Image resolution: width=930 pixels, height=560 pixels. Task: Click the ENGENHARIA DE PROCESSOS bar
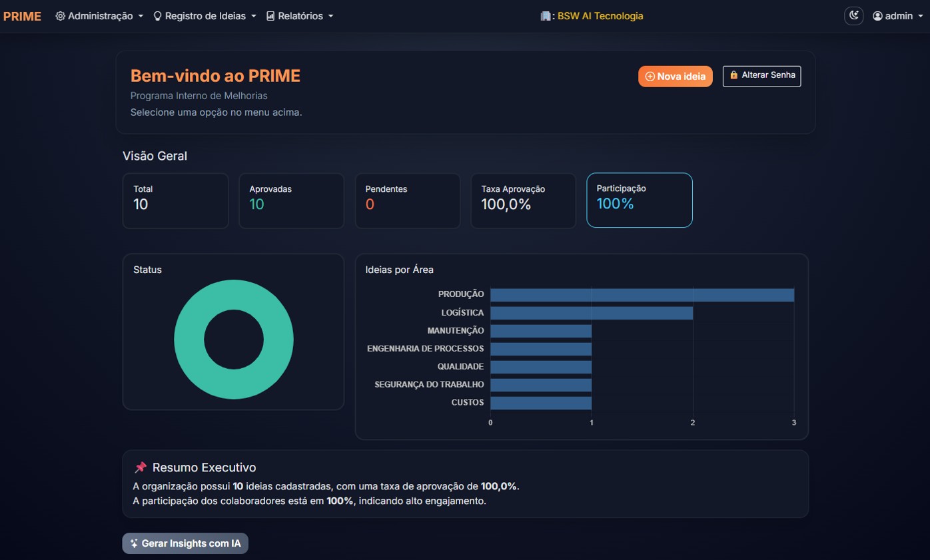(x=541, y=349)
